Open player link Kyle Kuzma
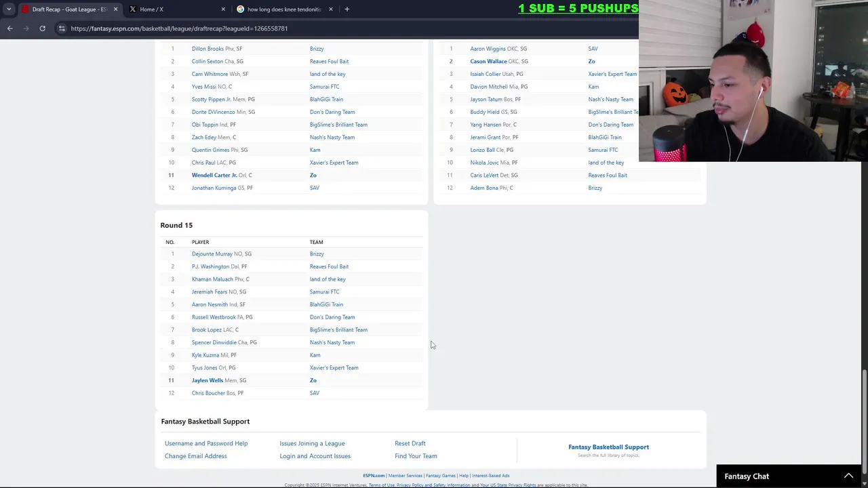868x488 pixels. pos(205,355)
